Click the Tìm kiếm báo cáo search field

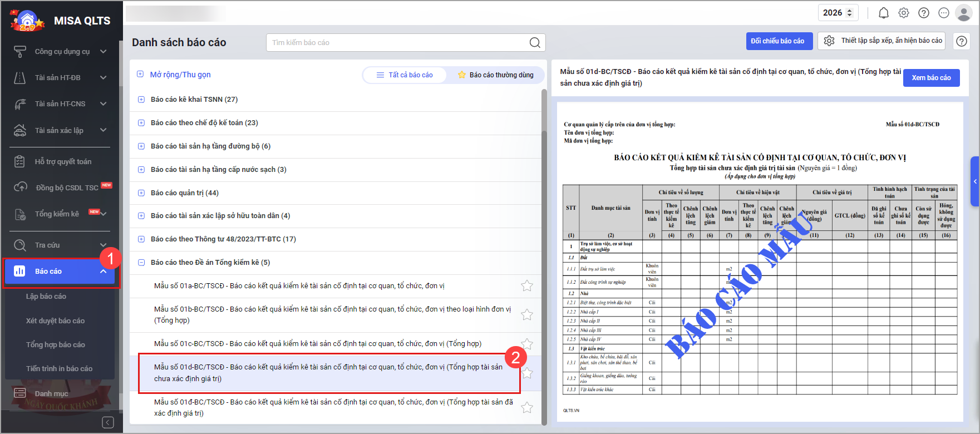tap(398, 43)
